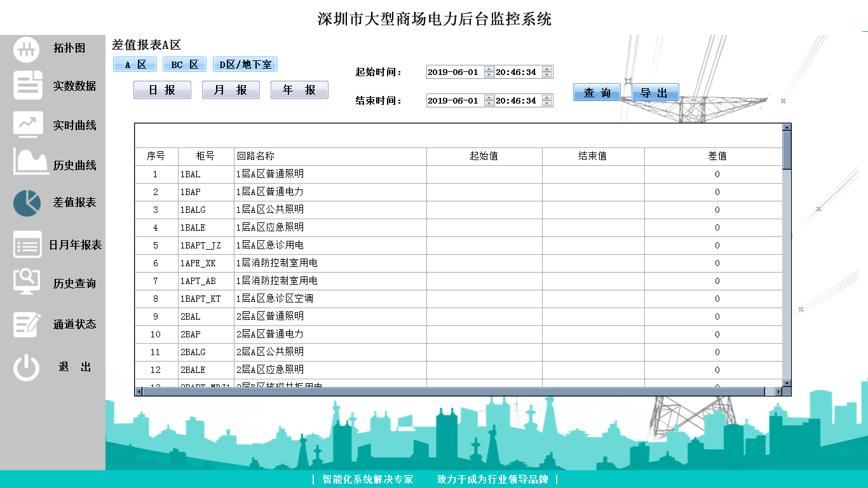This screenshot has width=868, height=488.
Task: Increase the start time with the up arrow
Action: pyautogui.click(x=547, y=69)
